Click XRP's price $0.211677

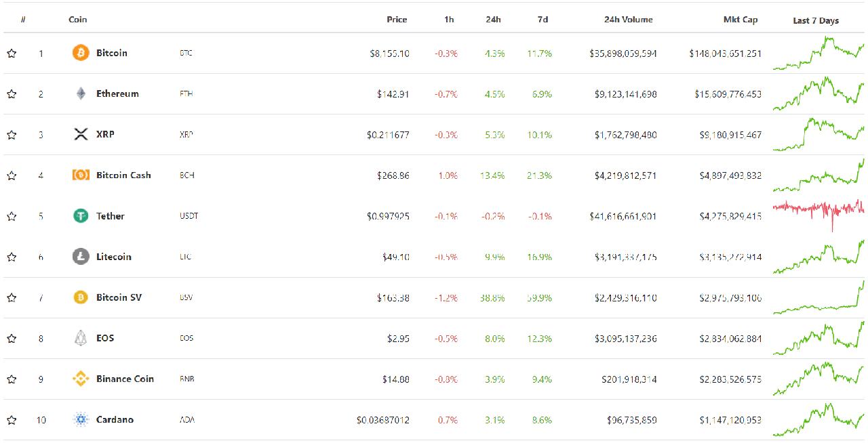pyautogui.click(x=388, y=135)
